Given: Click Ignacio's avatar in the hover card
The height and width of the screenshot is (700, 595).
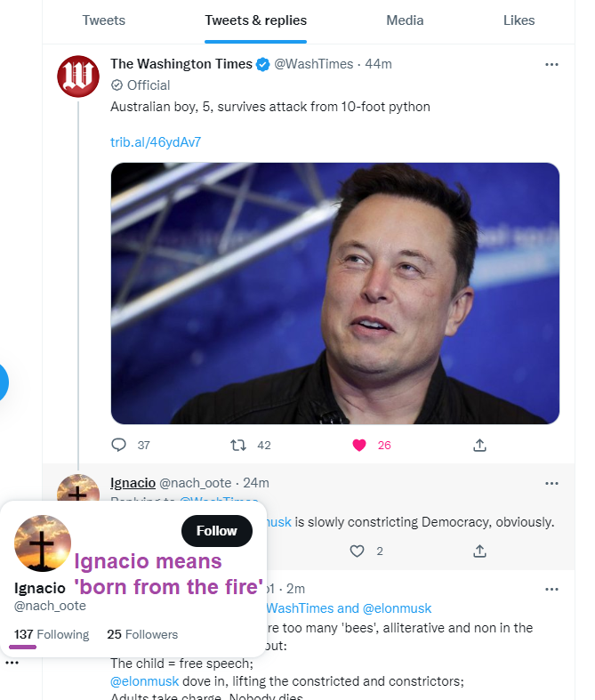Looking at the screenshot, I should pos(43,543).
